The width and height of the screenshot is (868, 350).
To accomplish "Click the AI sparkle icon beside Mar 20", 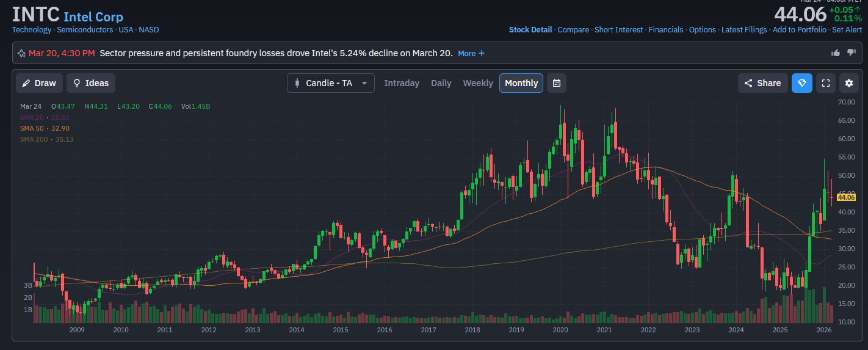I will [21, 53].
